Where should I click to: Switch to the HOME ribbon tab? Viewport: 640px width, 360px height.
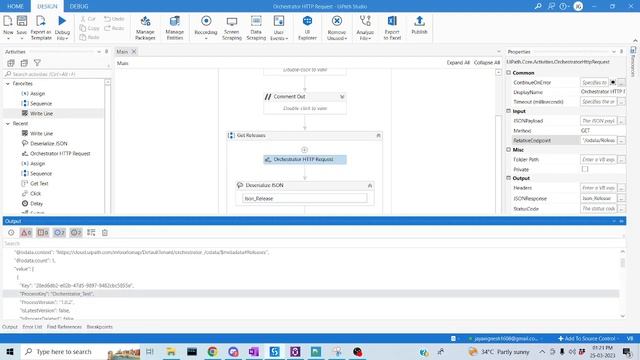(16, 6)
